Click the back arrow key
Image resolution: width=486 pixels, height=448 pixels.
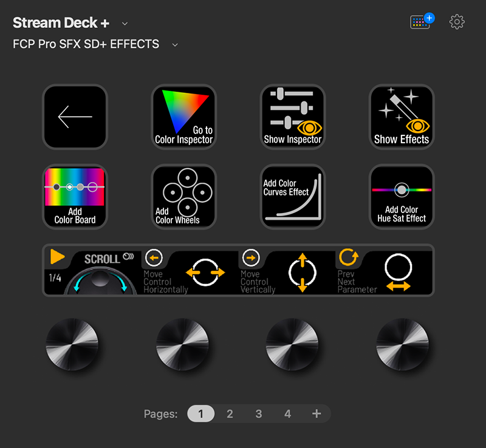coord(75,117)
